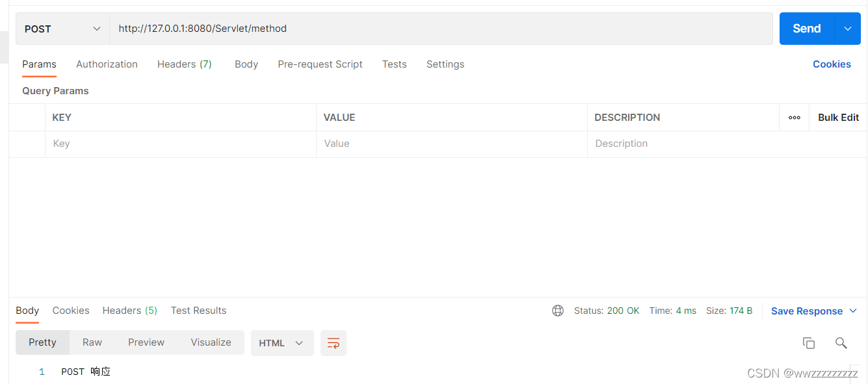Open the Authorization tab
This screenshot has width=868, height=384.
tap(107, 64)
